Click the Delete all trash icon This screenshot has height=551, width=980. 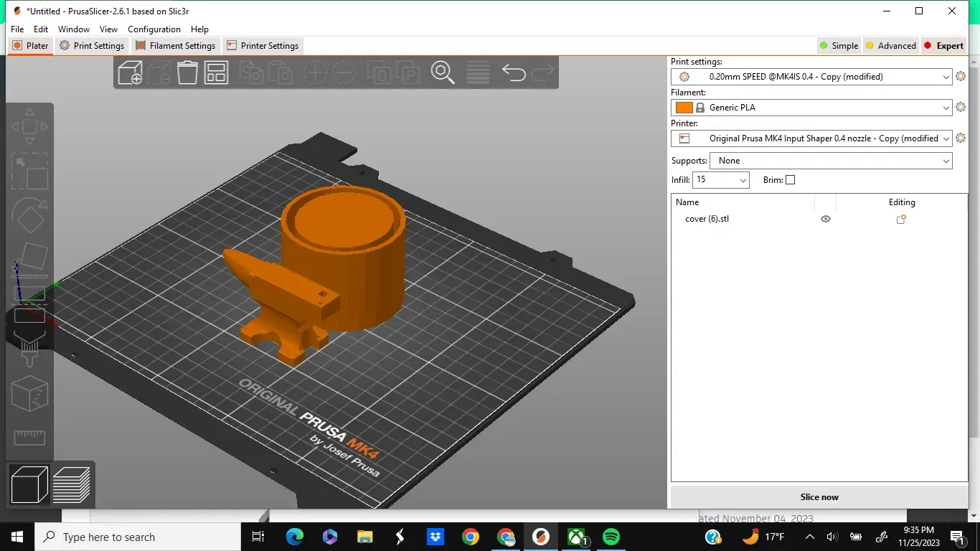click(x=187, y=72)
